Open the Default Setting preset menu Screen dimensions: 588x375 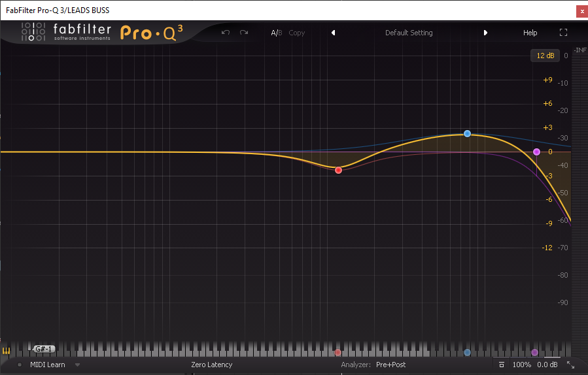point(409,33)
